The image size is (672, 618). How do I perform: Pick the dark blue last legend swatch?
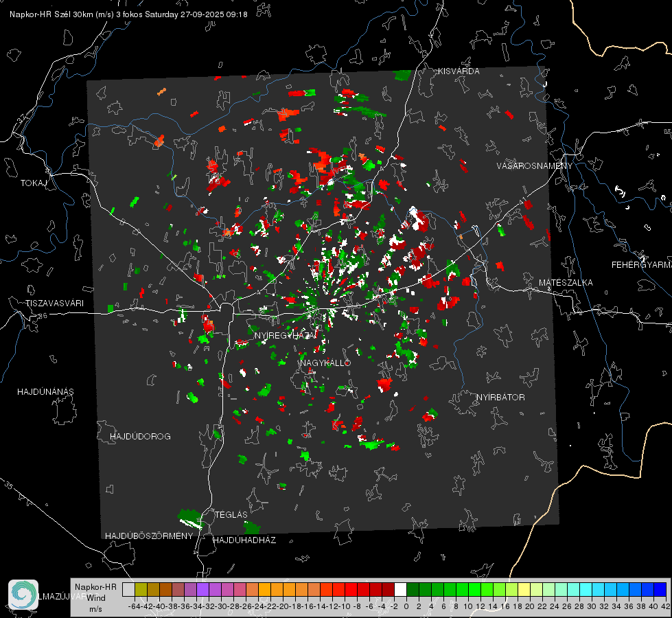click(660, 589)
